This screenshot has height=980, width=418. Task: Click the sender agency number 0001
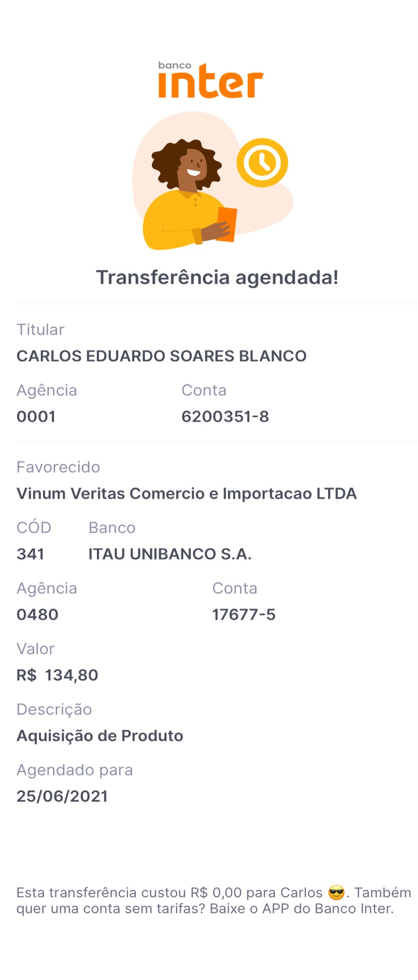[x=36, y=417]
